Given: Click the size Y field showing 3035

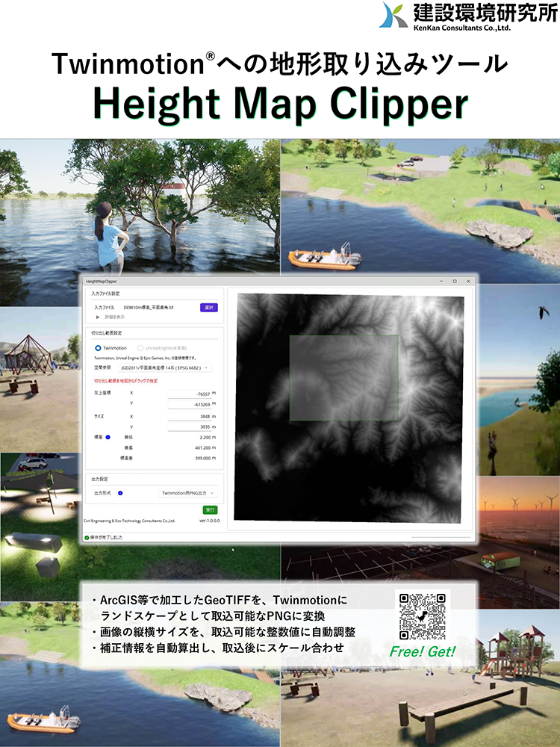Looking at the screenshot, I should click(190, 427).
